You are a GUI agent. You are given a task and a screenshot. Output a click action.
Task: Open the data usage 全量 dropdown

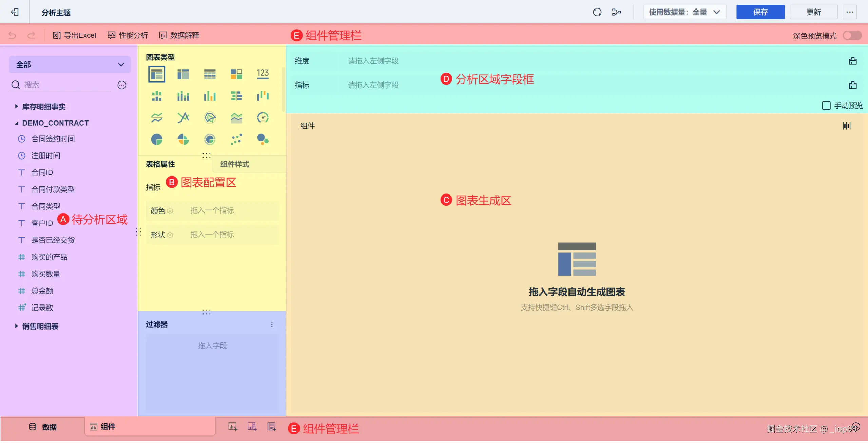[684, 12]
